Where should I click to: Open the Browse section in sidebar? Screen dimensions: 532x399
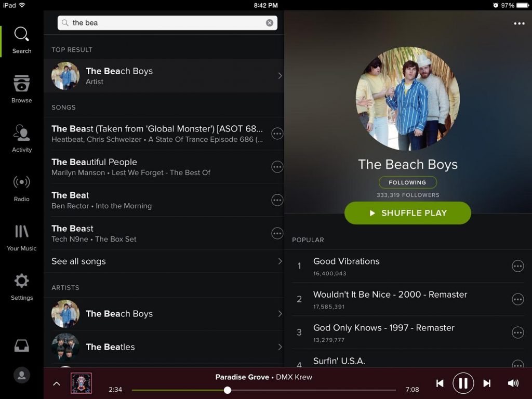click(x=22, y=89)
